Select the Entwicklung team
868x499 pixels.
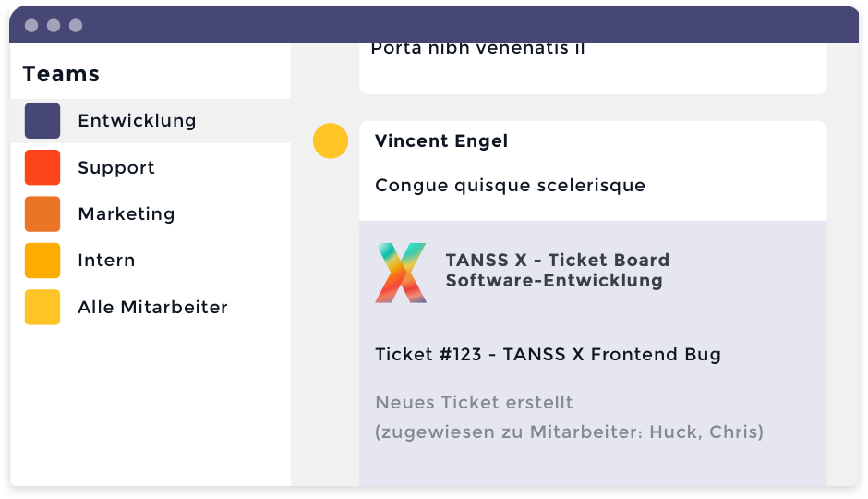point(137,121)
